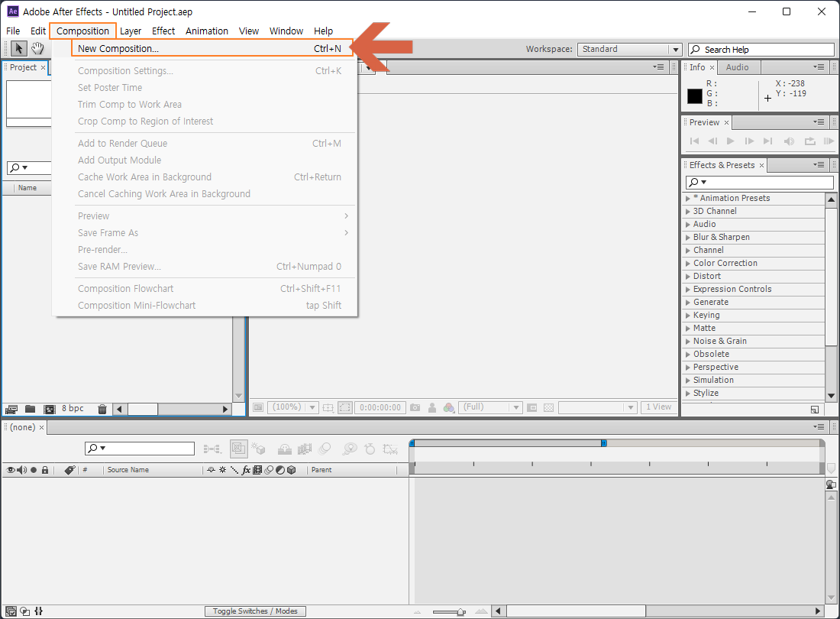Jump to first frame in Preview
This screenshot has height=619, width=840.
click(x=694, y=141)
